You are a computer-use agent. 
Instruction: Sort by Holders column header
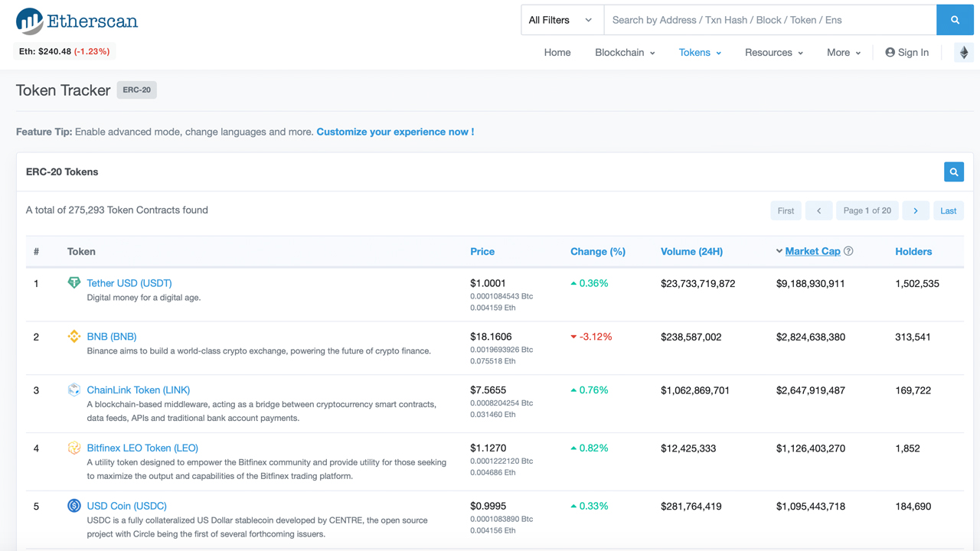[913, 251]
